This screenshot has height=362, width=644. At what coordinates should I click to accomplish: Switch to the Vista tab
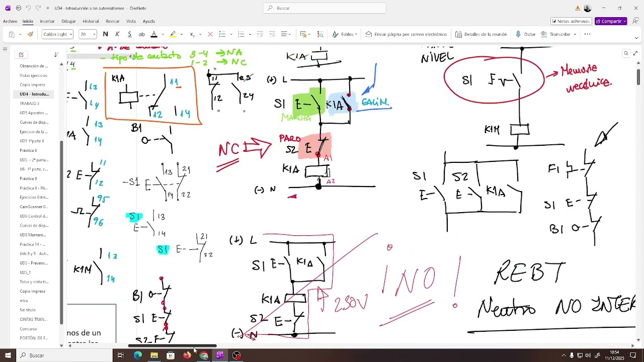click(x=131, y=21)
